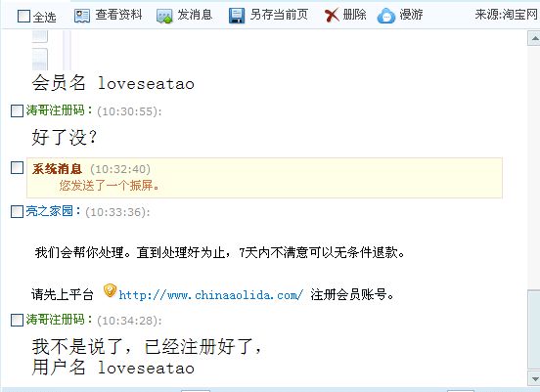Click the floppy disk 另存当前页 icon
540x392 pixels.
237,16
